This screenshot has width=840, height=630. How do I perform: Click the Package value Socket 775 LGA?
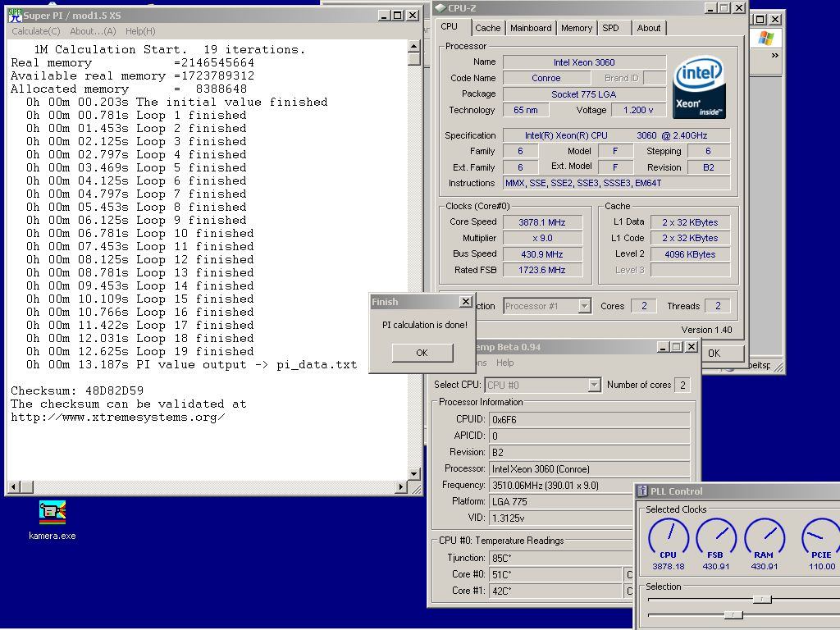pyautogui.click(x=584, y=94)
